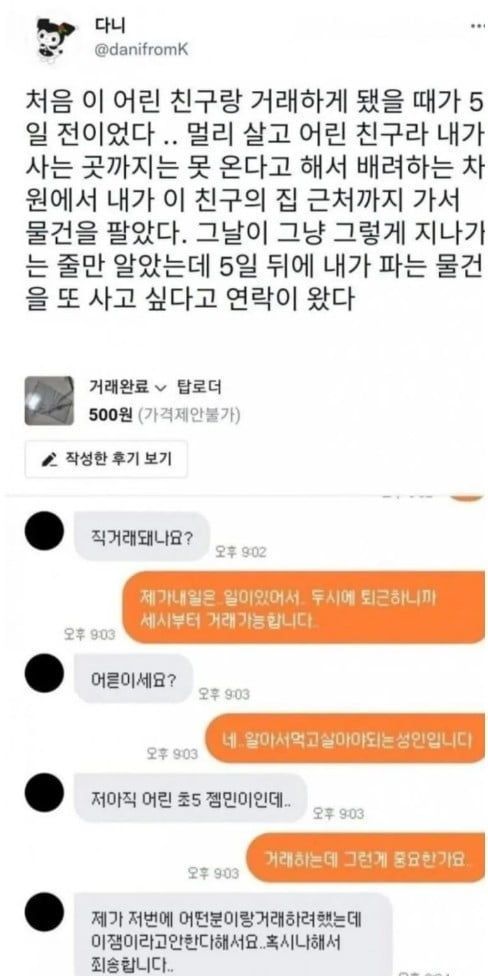Tap black avatar beside the last message
488x976 pixels.
tap(44, 913)
